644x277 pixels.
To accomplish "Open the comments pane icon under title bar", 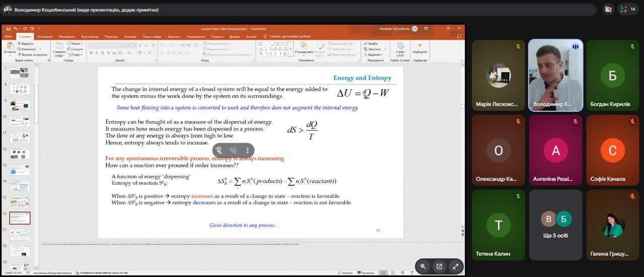I will click(459, 36).
